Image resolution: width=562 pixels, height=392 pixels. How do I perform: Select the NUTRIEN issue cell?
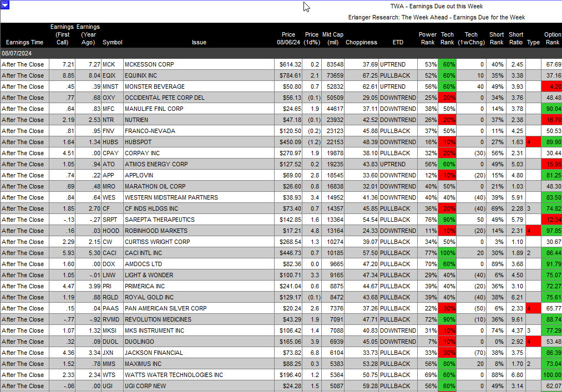pyautogui.click(x=199, y=120)
